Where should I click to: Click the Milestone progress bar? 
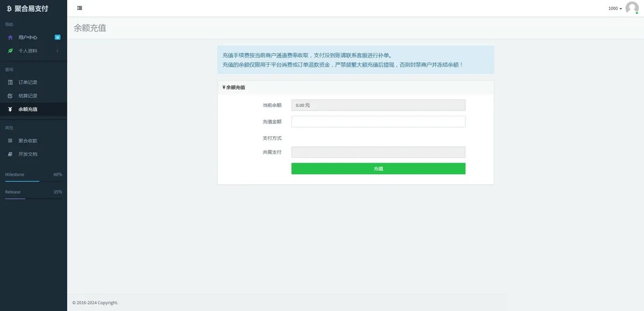(x=33, y=182)
